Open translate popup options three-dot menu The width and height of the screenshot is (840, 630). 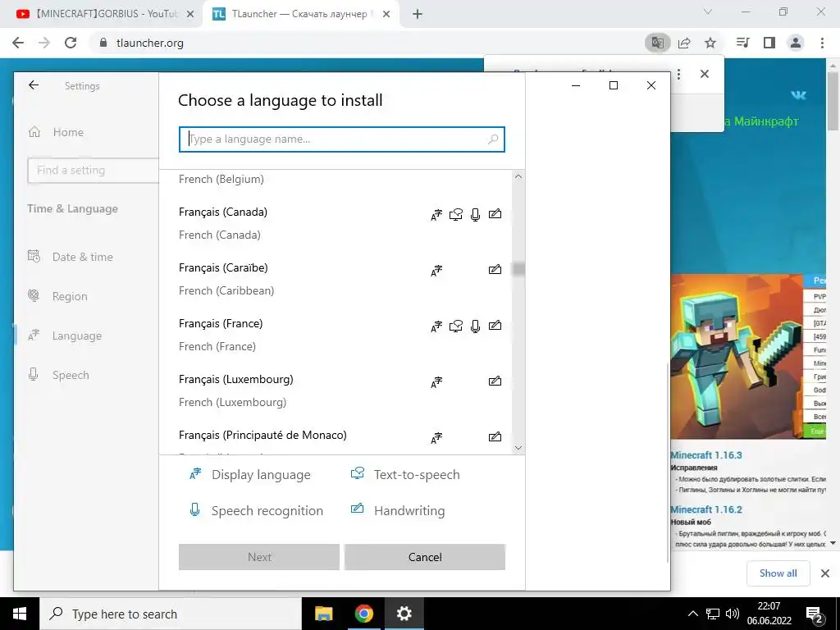click(x=678, y=74)
